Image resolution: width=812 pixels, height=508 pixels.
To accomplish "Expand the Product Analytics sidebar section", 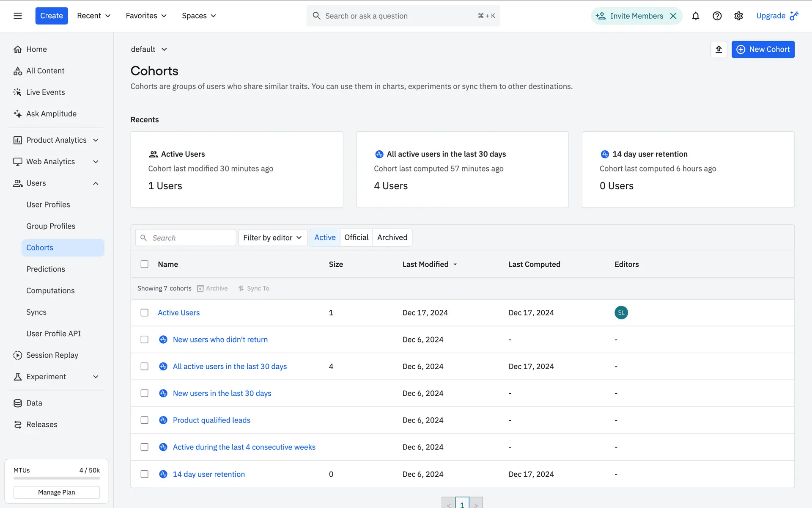I will (56, 140).
